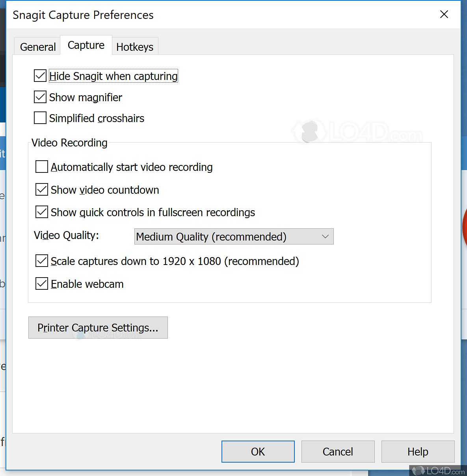Viewport: 467px width, 476px height.
Task: Switch to the Hotkeys tab
Action: coord(135,46)
